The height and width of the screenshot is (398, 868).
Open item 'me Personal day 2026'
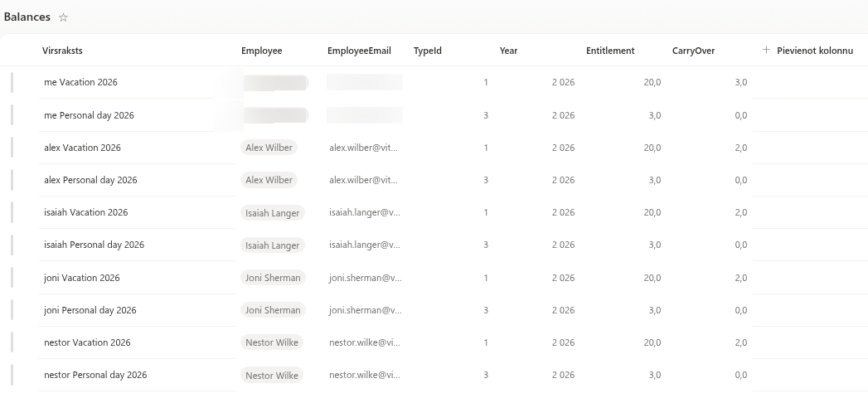pyautogui.click(x=90, y=115)
